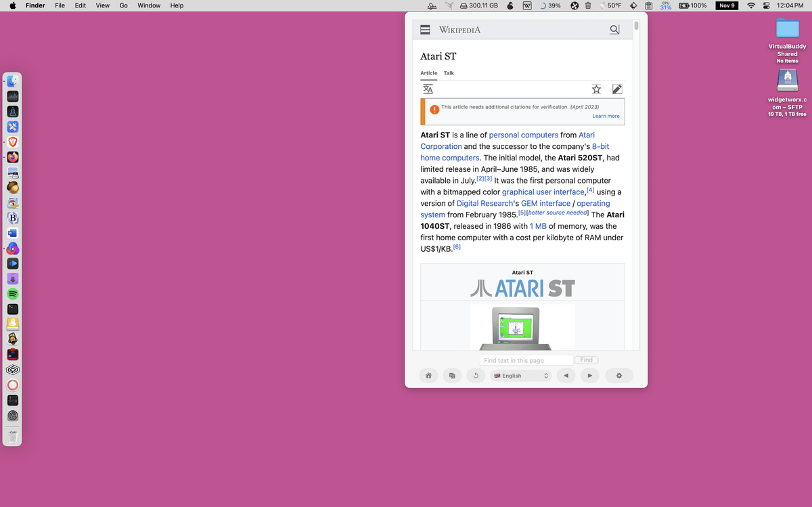Click the 100% battery indicator

point(693,5)
